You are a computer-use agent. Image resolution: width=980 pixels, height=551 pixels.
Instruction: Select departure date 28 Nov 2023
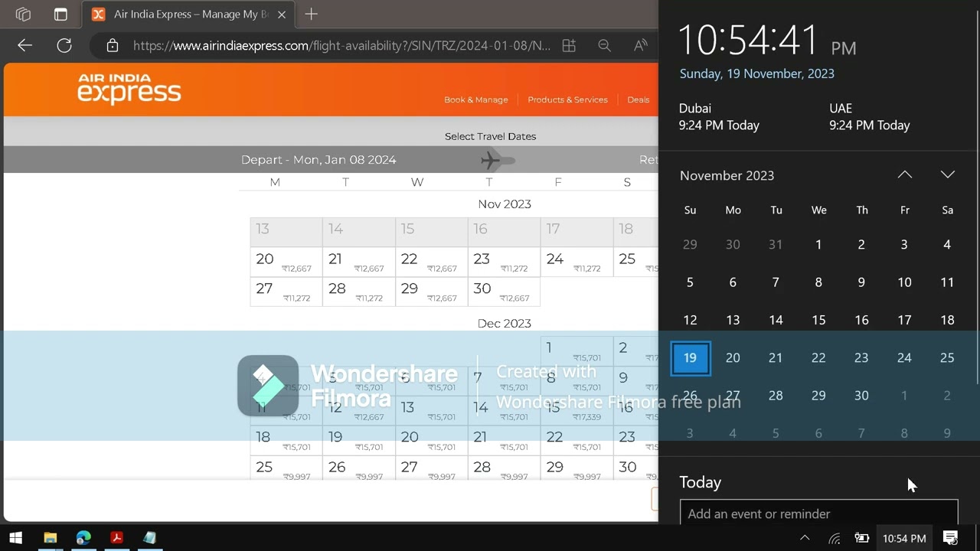coord(359,292)
